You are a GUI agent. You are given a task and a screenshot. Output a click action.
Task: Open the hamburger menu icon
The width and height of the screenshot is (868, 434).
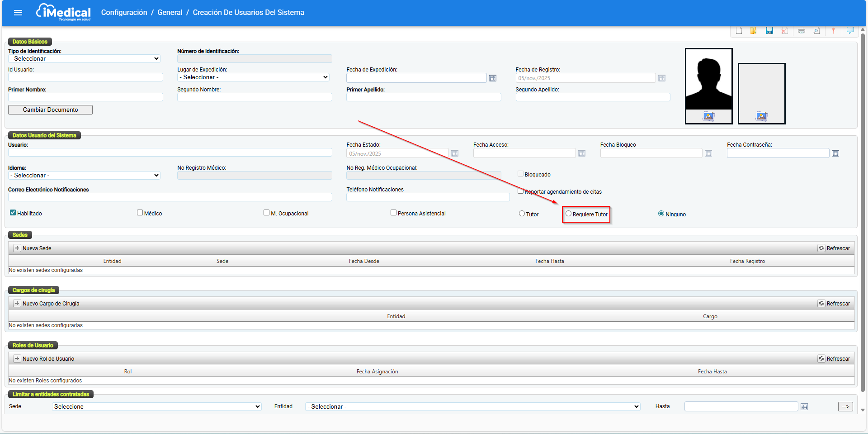18,13
